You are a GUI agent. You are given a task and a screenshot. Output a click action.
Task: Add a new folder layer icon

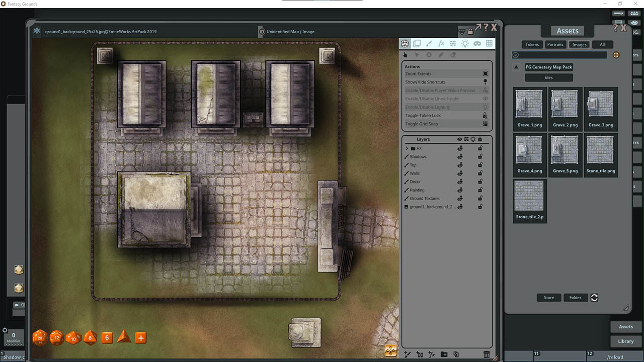tap(444, 354)
